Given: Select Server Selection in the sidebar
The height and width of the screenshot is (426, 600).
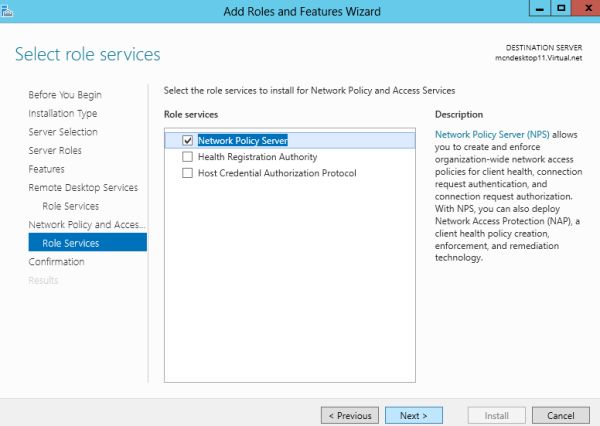Looking at the screenshot, I should 63,132.
